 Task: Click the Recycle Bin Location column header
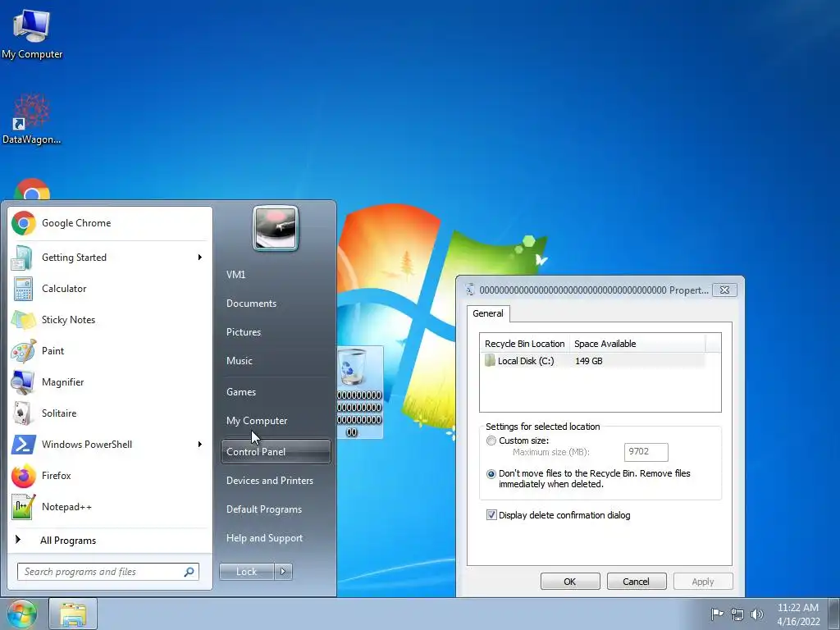click(x=524, y=344)
